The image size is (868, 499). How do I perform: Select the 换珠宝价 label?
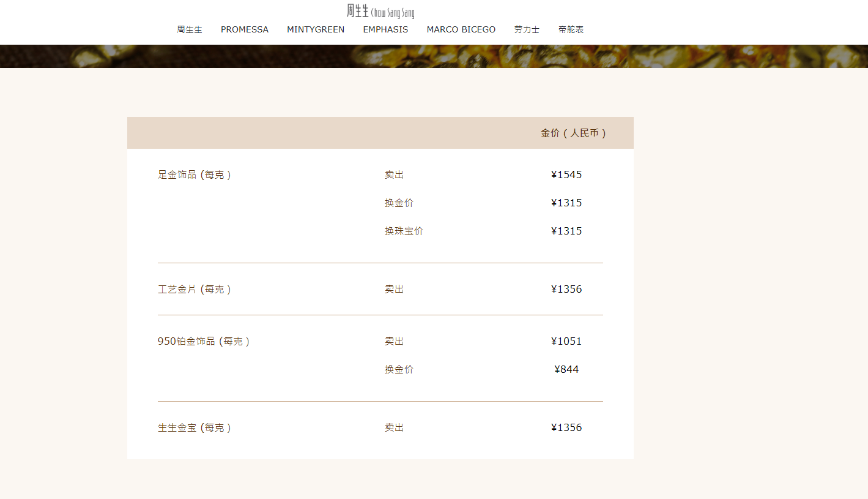coord(404,231)
